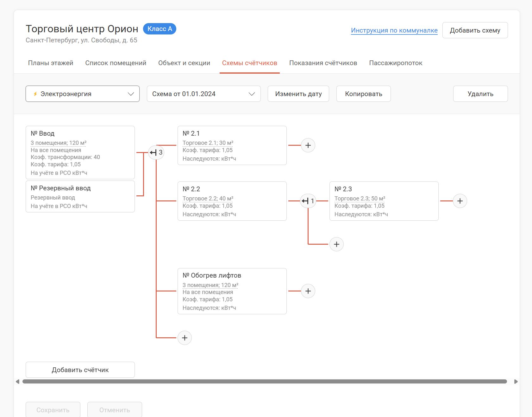Click the Торговый центр Орион heading
This screenshot has height=417, width=532.
[x=82, y=29]
